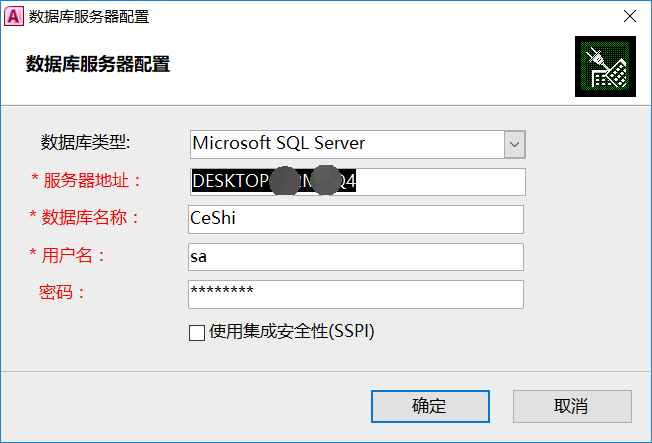Cancel with the 取消 button

pyautogui.click(x=572, y=406)
